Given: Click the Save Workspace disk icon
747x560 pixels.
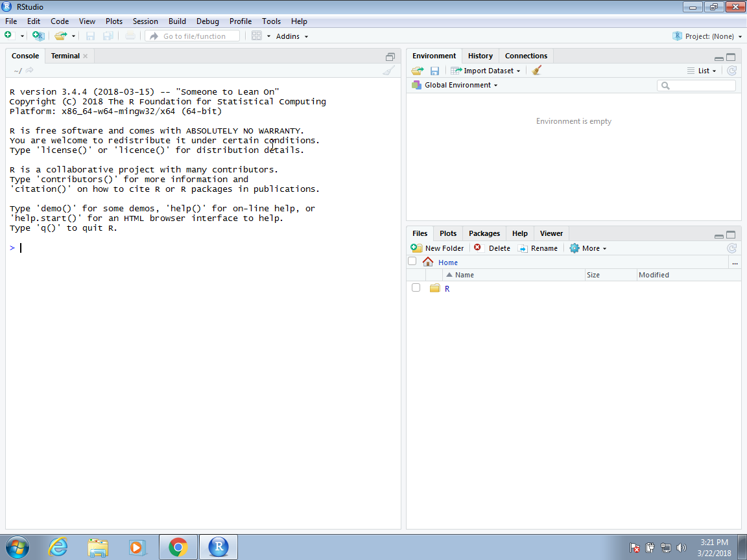Looking at the screenshot, I should (x=434, y=71).
